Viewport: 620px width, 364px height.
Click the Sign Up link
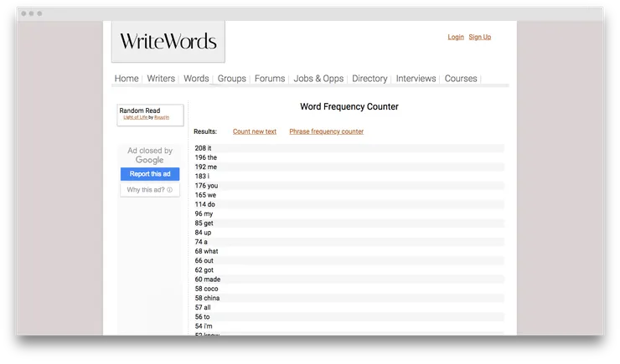tap(480, 37)
